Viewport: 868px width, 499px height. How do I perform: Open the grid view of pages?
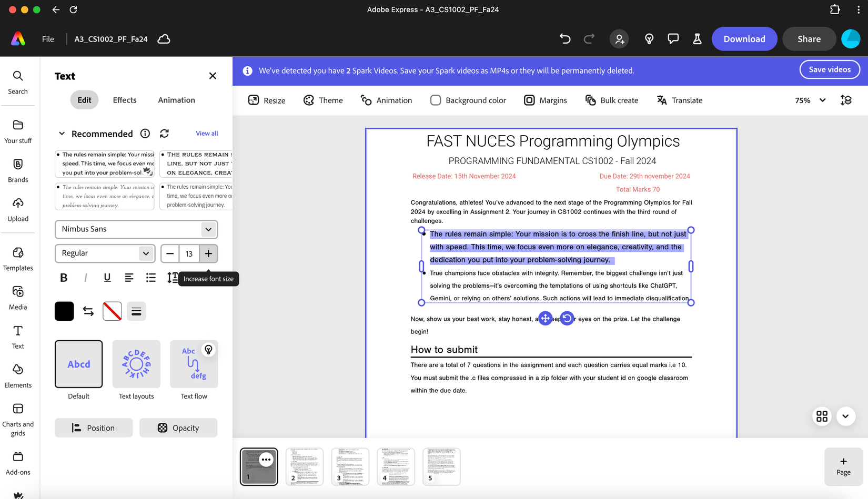822,416
